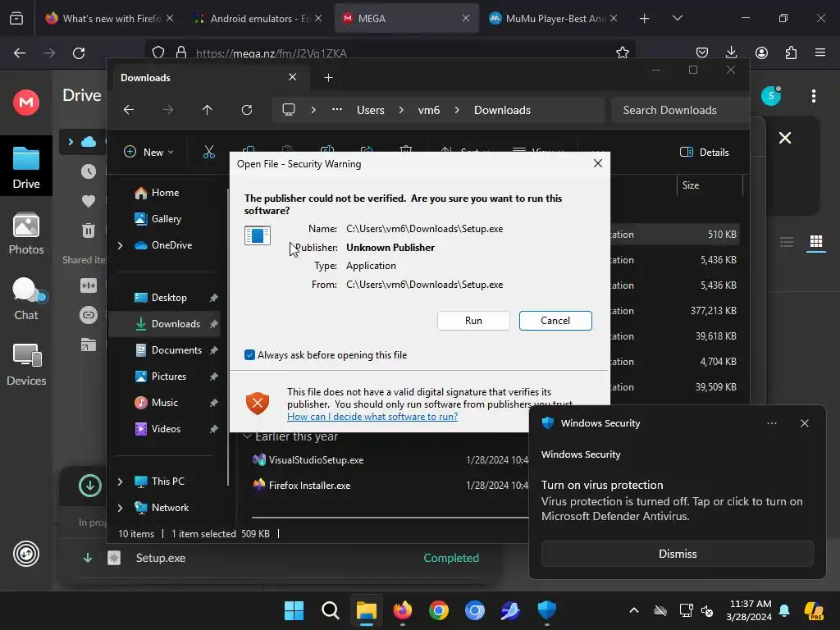840x630 pixels.
Task: Open a new Firefox tab
Action: [x=644, y=18]
